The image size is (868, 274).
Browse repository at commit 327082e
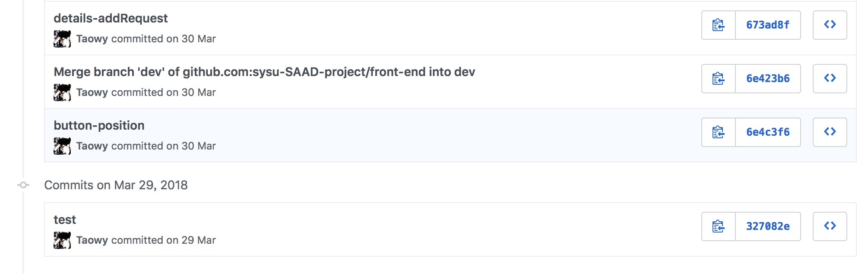click(x=830, y=226)
